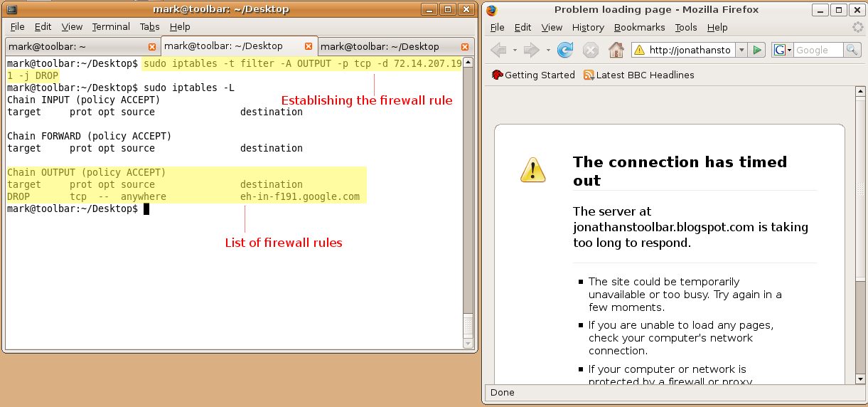Click 'eh-in-f191.google.com' in terminal output
This screenshot has height=407, width=868.
point(300,196)
